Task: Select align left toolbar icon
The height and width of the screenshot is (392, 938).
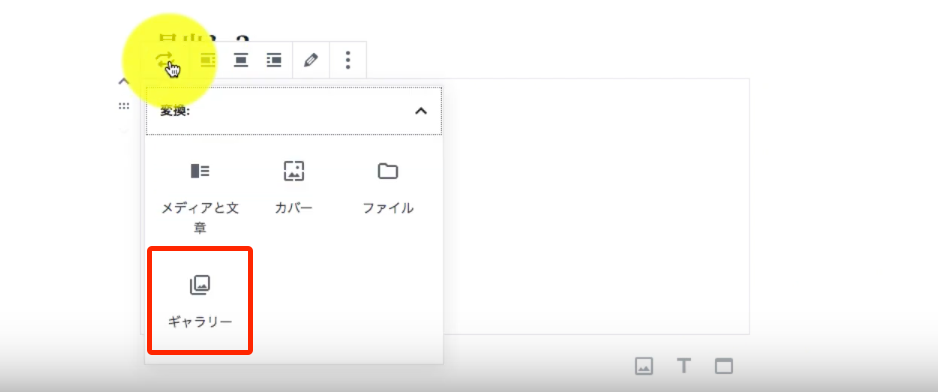Action: tap(208, 60)
